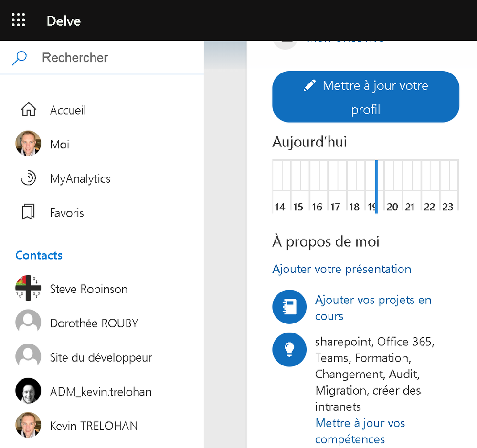This screenshot has width=477, height=448.
Task: Click the Delve app title
Action: [64, 21]
